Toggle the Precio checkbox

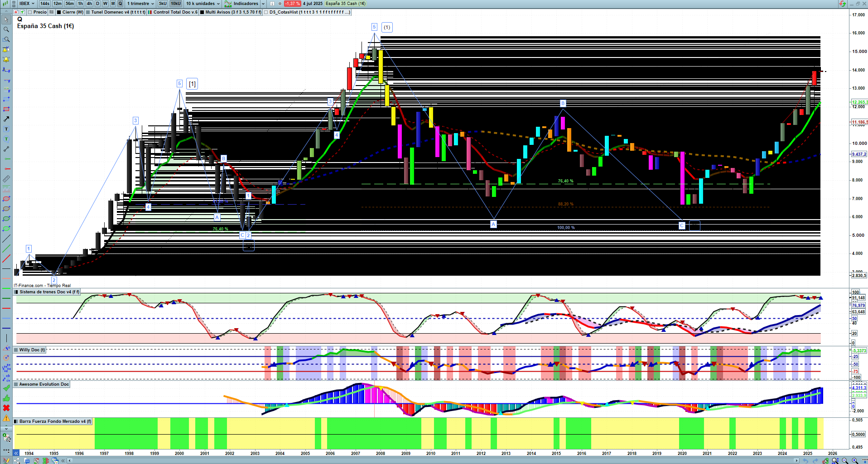click(x=30, y=12)
